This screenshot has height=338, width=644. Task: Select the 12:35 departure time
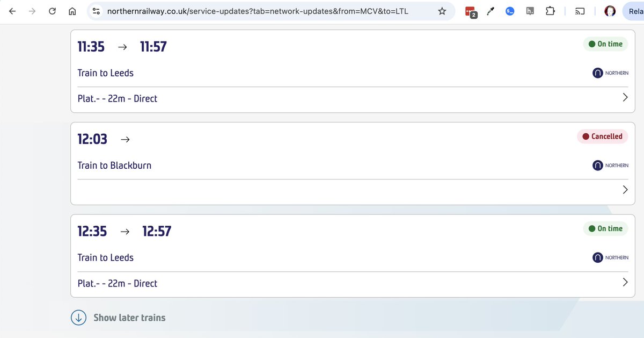(x=92, y=231)
